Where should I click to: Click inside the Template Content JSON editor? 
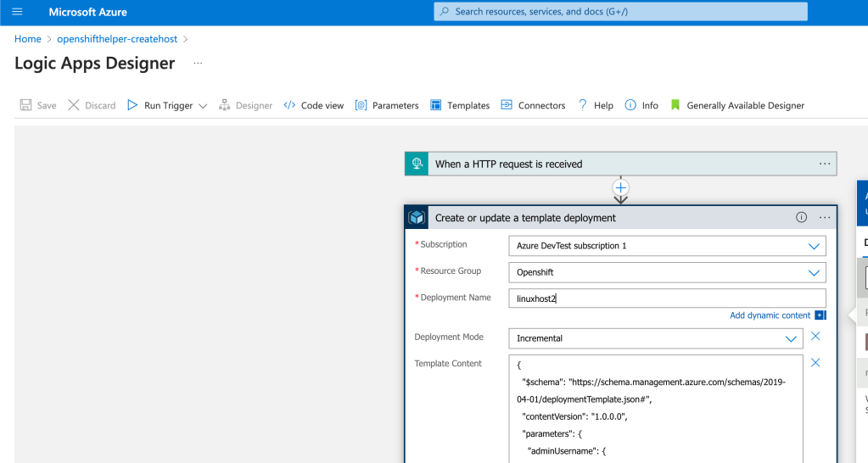[655, 409]
